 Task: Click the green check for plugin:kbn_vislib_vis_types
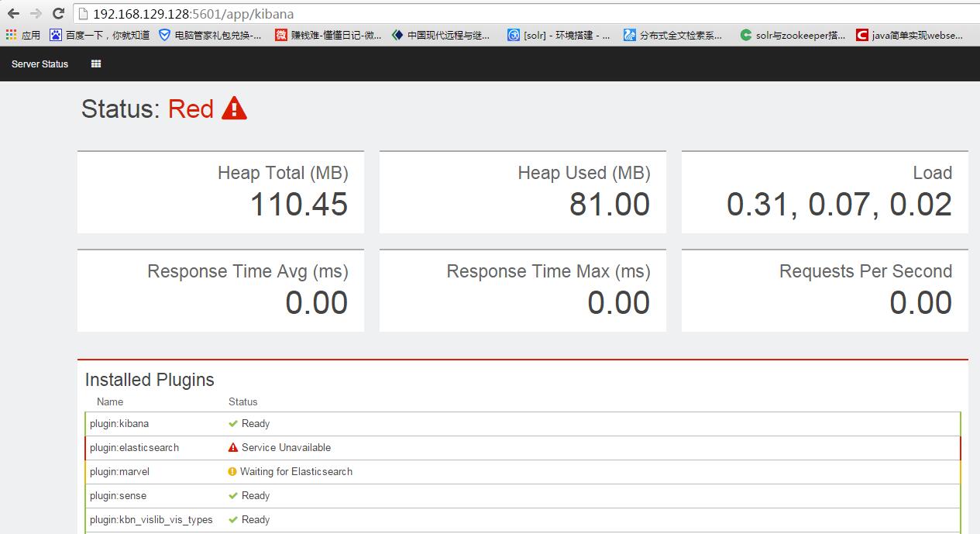[x=233, y=520]
